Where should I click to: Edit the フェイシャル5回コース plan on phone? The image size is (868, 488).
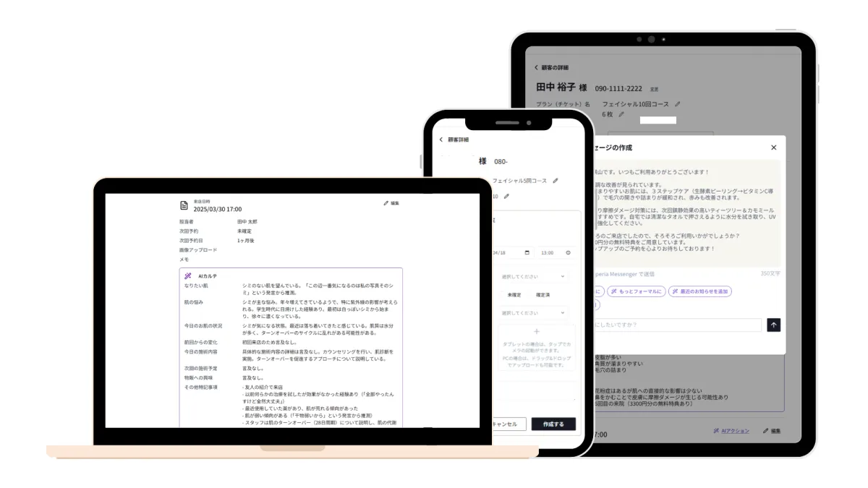pos(556,181)
